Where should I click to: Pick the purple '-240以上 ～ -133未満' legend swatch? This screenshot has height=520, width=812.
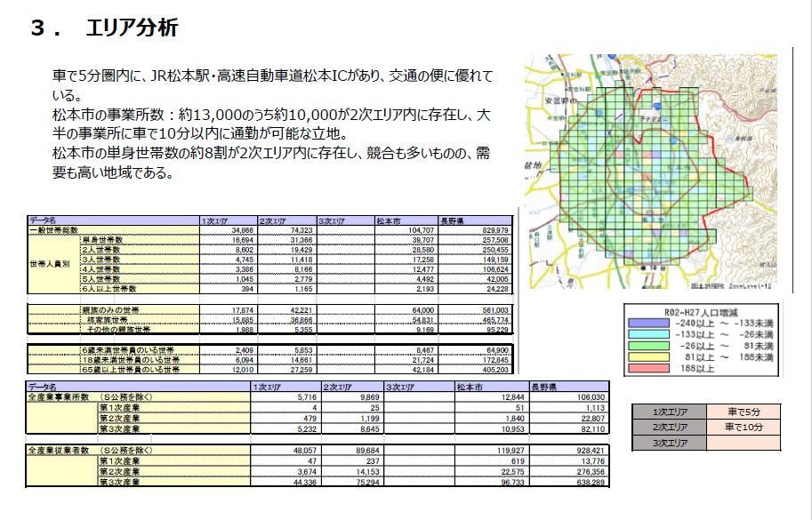coord(648,324)
